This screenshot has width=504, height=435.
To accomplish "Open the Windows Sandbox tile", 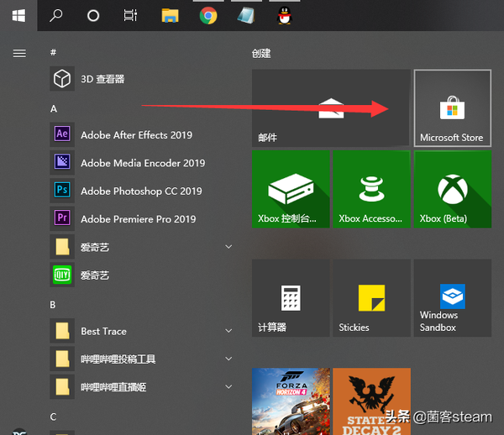I will pos(452,298).
